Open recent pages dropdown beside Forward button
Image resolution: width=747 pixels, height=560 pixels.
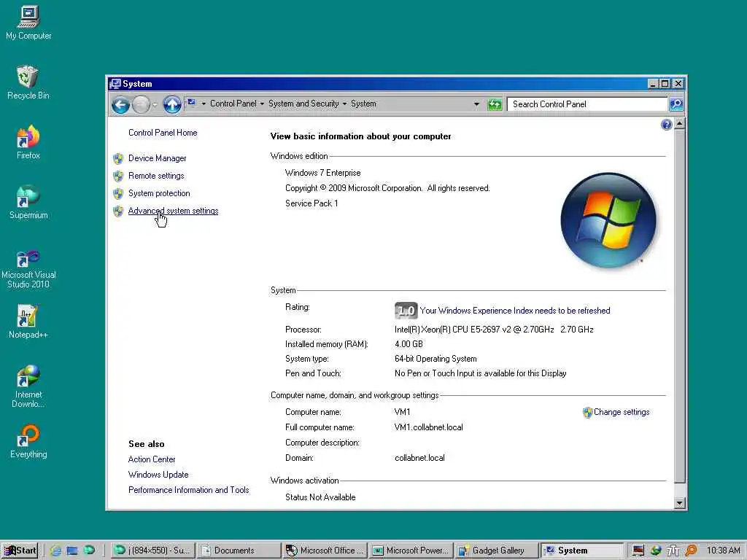[x=155, y=104]
